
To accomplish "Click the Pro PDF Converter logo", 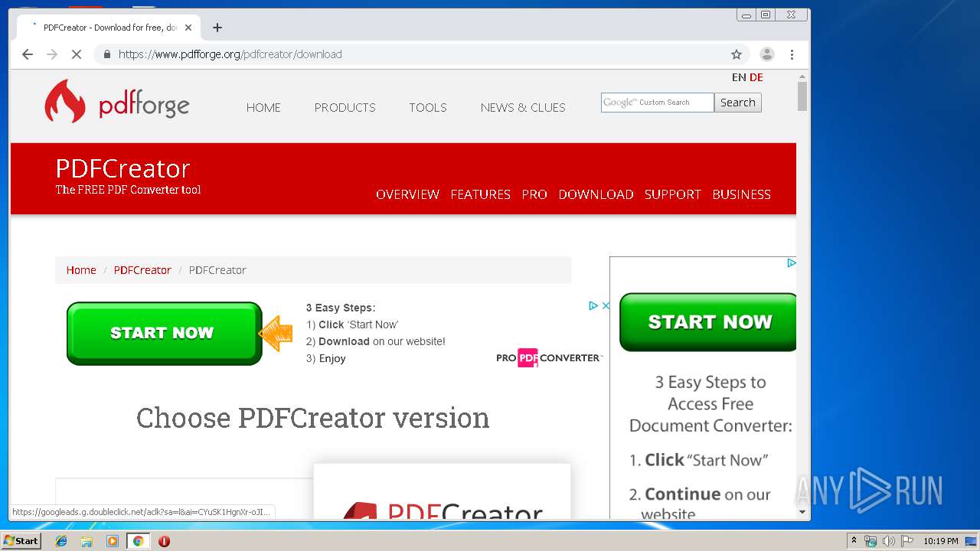I will point(549,357).
